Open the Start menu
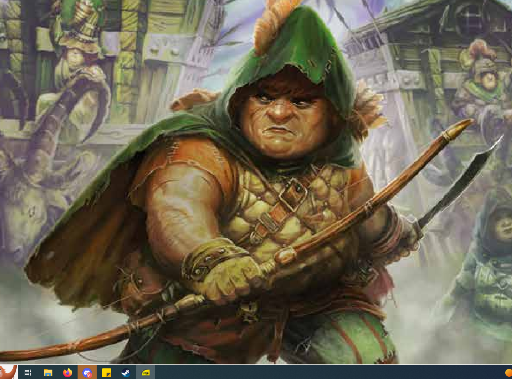 8,372
